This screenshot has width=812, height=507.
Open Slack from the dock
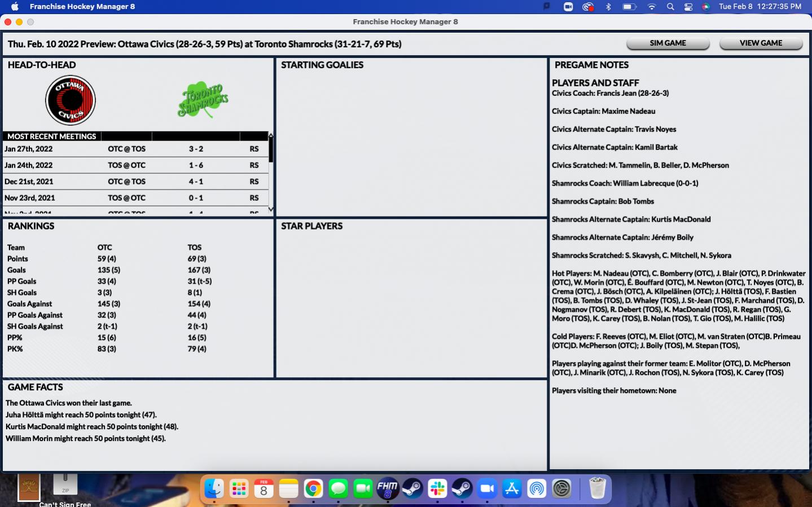[x=437, y=488]
